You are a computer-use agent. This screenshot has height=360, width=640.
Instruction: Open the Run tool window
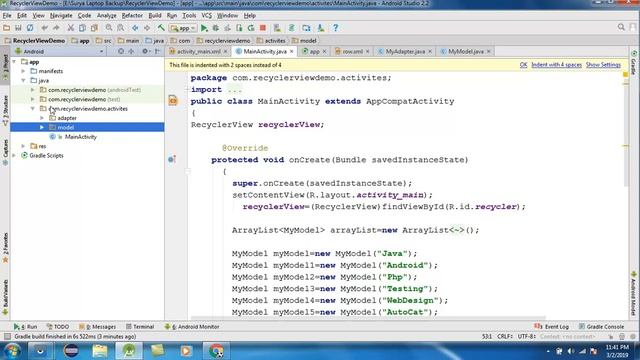[25, 327]
